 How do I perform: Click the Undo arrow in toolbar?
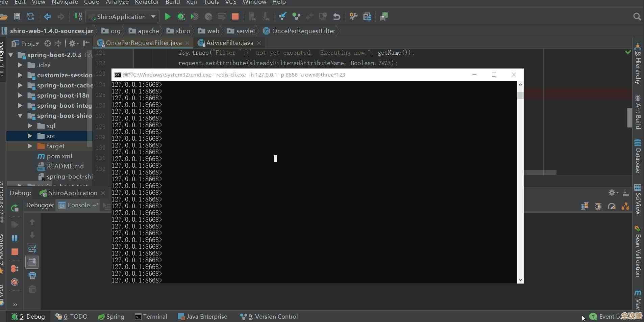coord(337,17)
